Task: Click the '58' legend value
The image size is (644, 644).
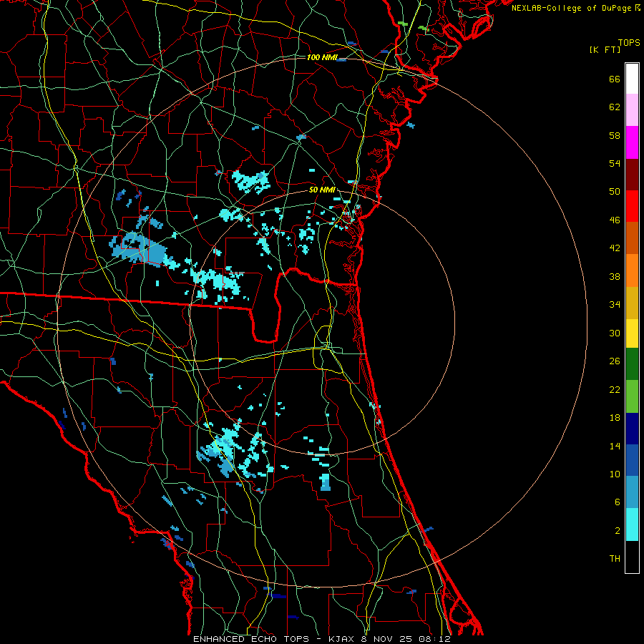Action: [x=615, y=135]
